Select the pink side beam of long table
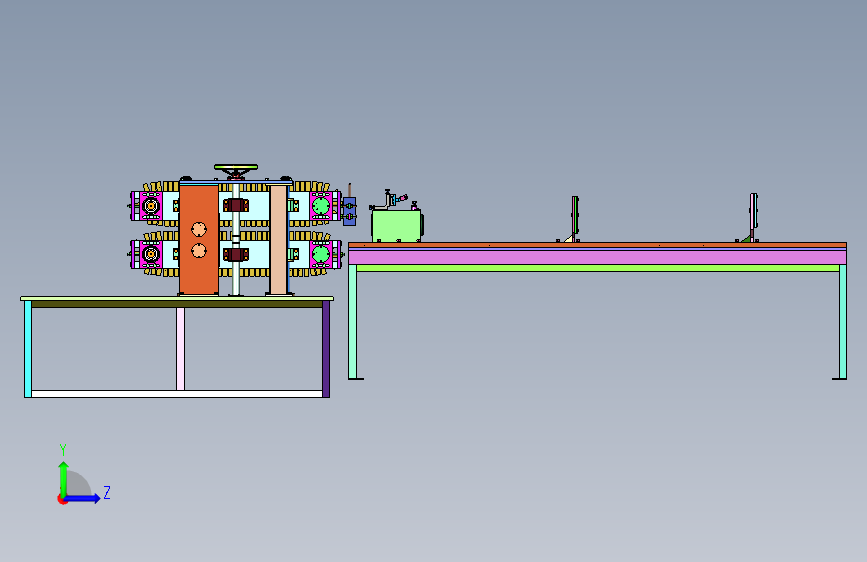Viewport: 867px width, 562px height. pyautogui.click(x=597, y=257)
